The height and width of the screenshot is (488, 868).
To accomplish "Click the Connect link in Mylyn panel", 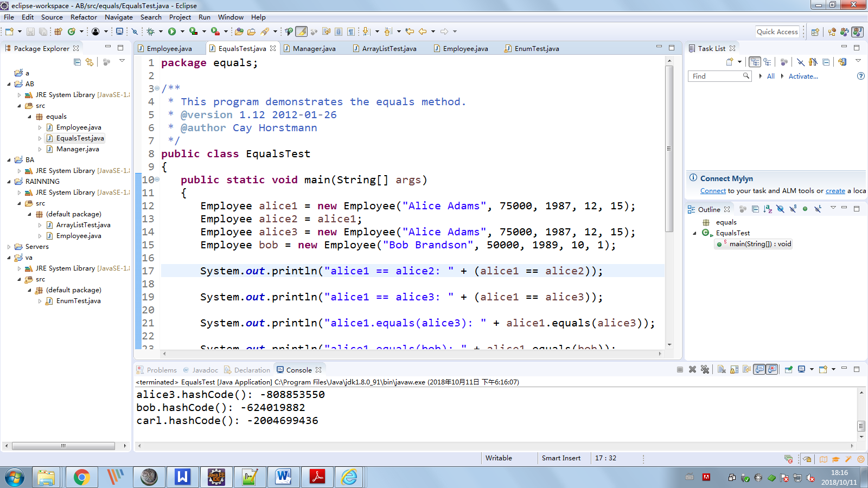I will pyautogui.click(x=713, y=191).
